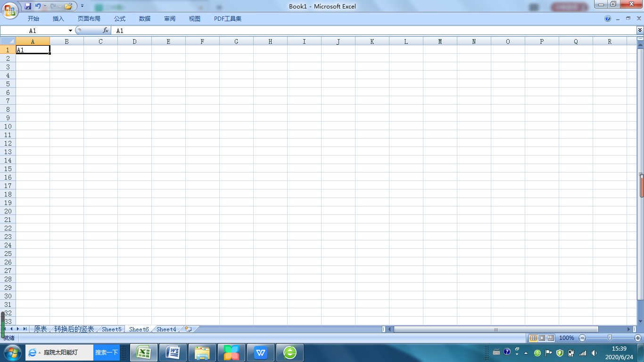
Task: Select cell A1 containing text A1
Action: pos(33,49)
